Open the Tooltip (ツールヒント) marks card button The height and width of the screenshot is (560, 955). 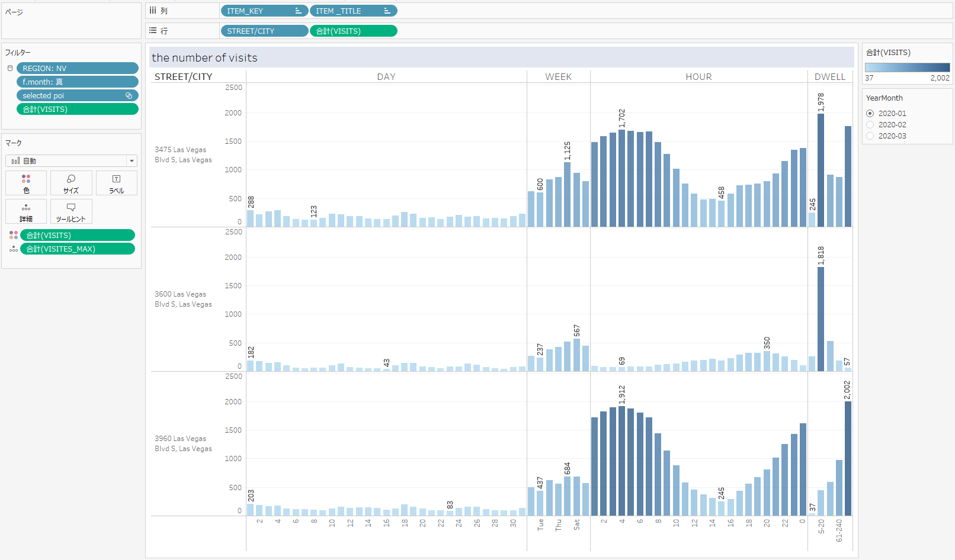coord(71,211)
